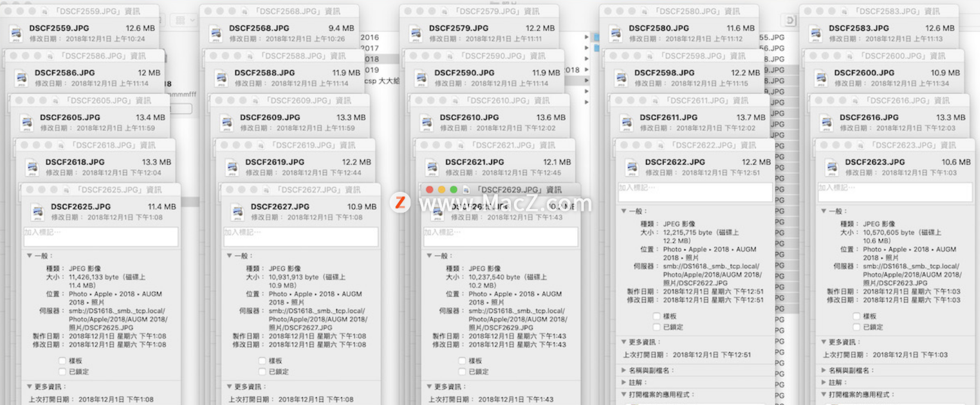Click the JPEG file icon in DSCF2583.JPG info window
The image size is (980, 405).
coord(816,33)
